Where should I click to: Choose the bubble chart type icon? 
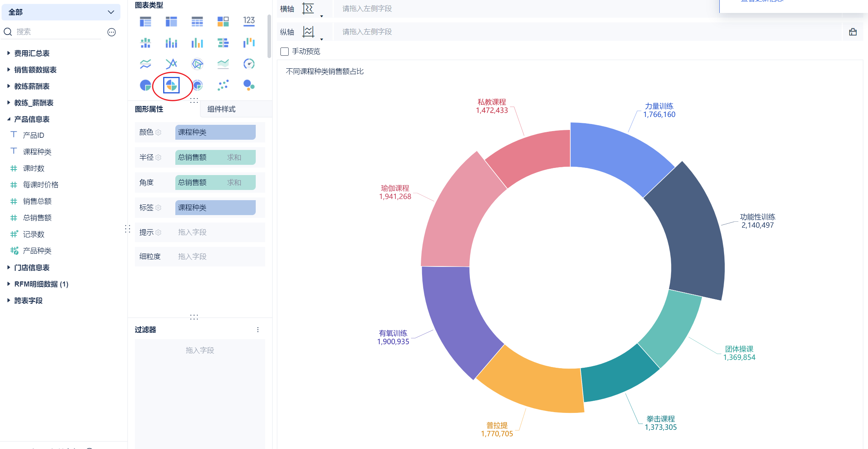tap(249, 85)
